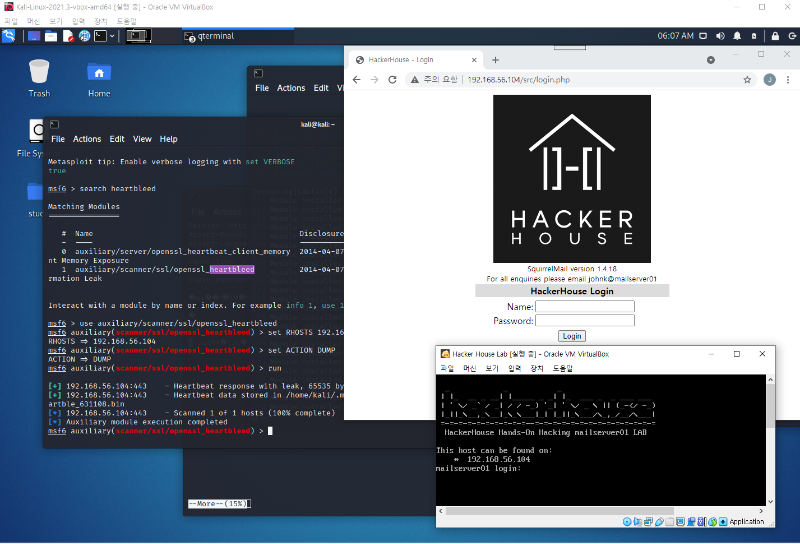This screenshot has height=544, width=800.
Task: Bookmark this page with the star icon
Action: pyautogui.click(x=747, y=80)
